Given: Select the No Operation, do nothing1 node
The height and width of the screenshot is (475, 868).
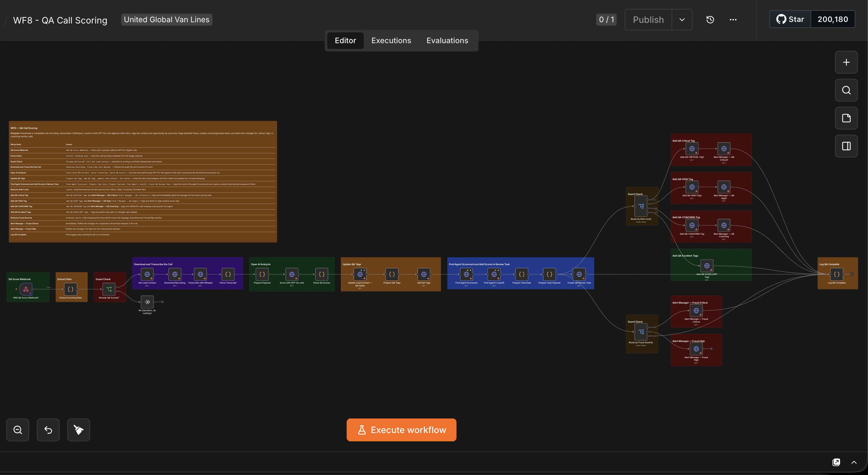Looking at the screenshot, I should coord(147,302).
